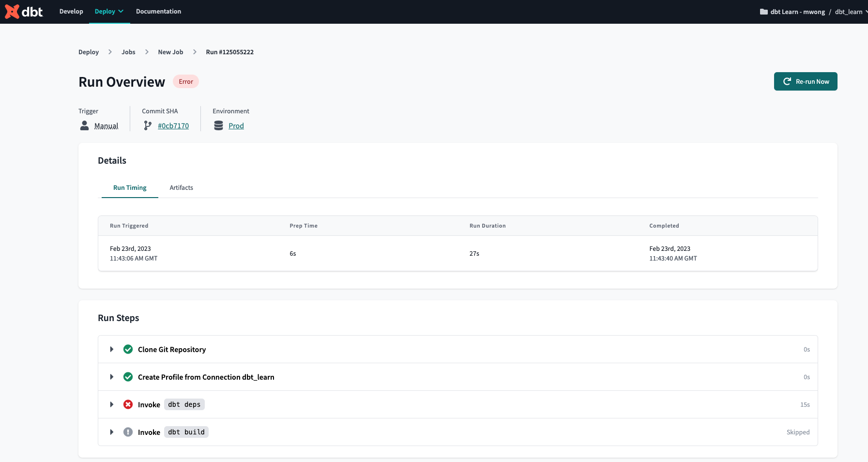Image resolution: width=868 pixels, height=462 pixels.
Task: Expand the Invoke dbt build step
Action: click(x=112, y=432)
